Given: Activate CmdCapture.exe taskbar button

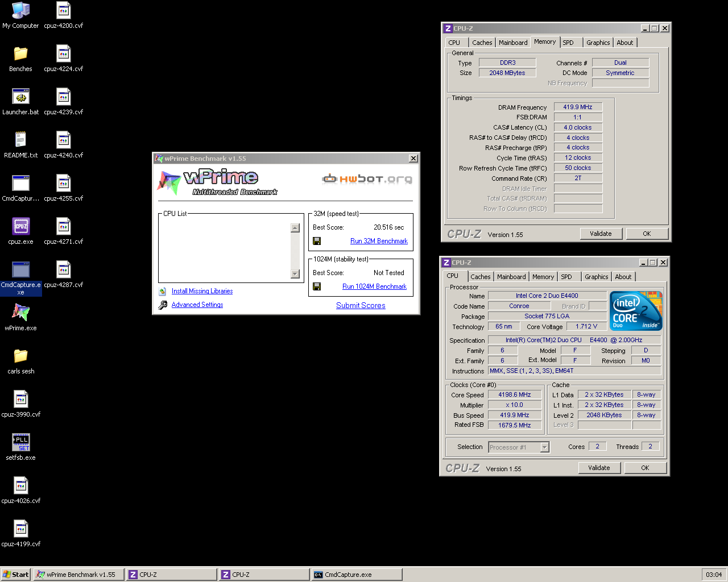Looking at the screenshot, I should tap(357, 575).
